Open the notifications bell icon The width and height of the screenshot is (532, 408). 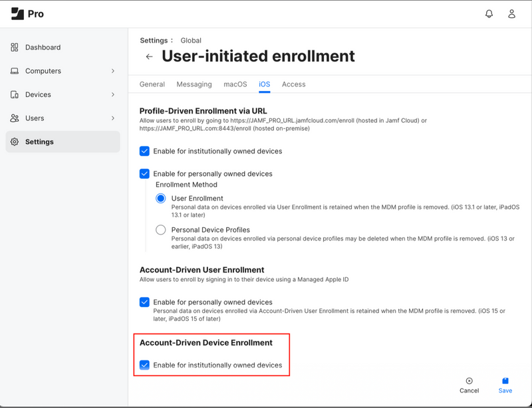coord(489,14)
